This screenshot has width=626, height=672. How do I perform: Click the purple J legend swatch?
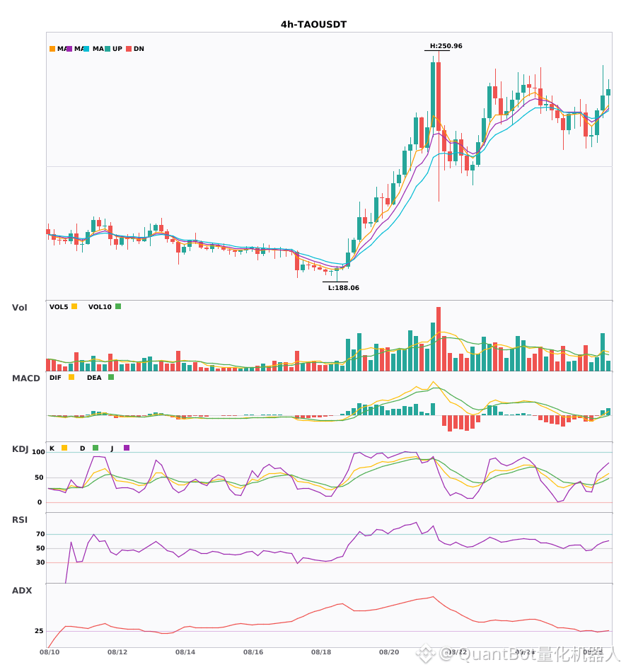click(x=127, y=448)
